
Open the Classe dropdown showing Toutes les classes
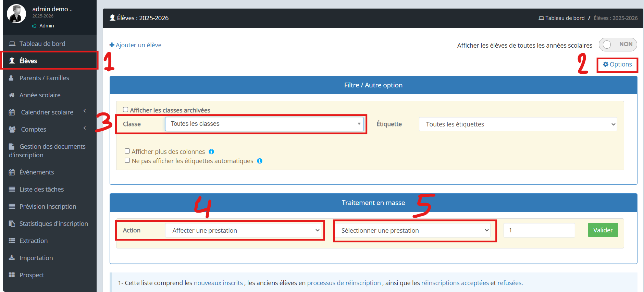[x=264, y=124]
